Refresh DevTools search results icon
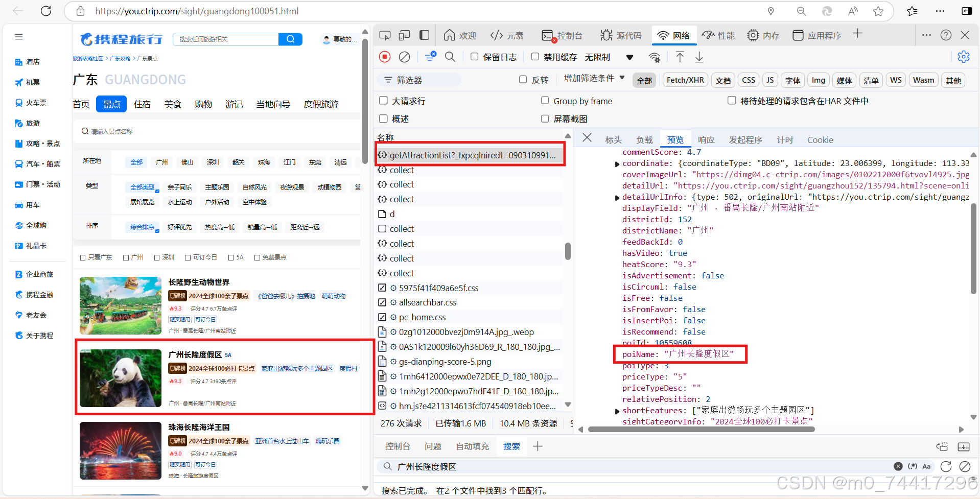Viewport: 980px width, 499px height. point(946,466)
